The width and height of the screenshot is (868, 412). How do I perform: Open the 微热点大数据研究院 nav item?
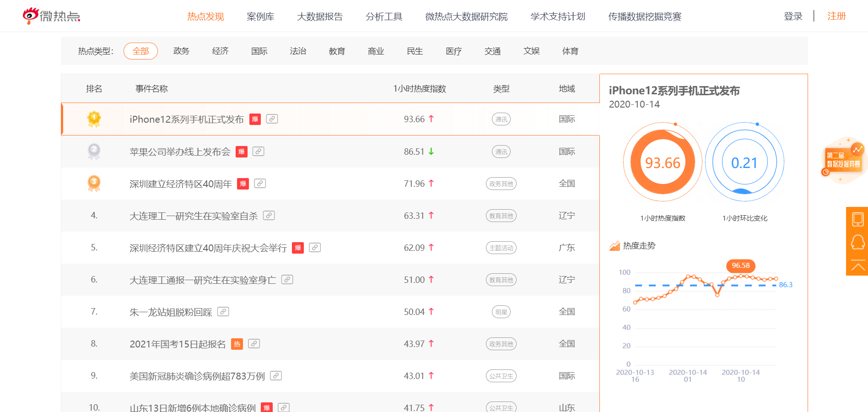point(466,16)
